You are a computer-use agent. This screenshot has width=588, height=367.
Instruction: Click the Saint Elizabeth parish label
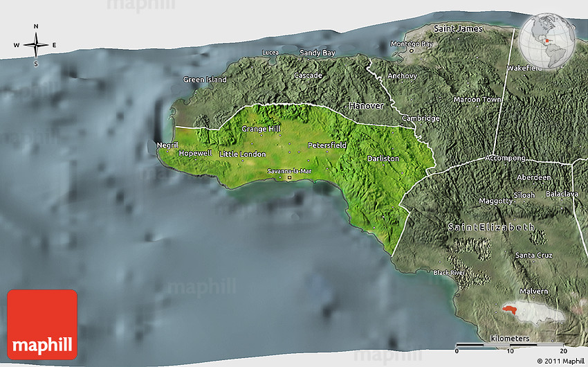[490, 227]
